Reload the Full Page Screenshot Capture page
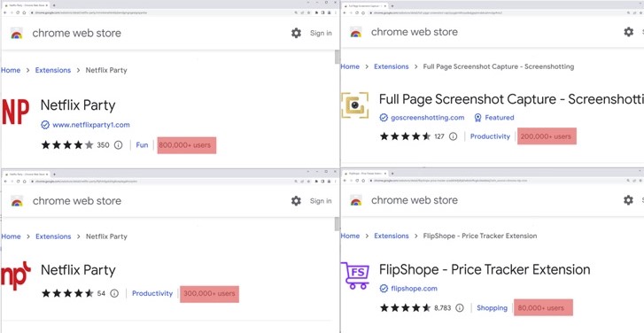 point(356,12)
